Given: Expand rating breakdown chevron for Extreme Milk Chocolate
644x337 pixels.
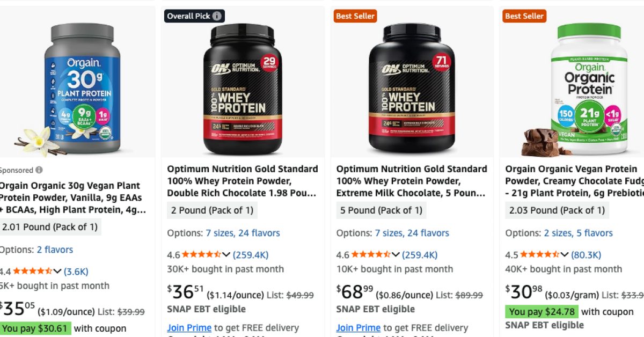Looking at the screenshot, I should [x=396, y=255].
